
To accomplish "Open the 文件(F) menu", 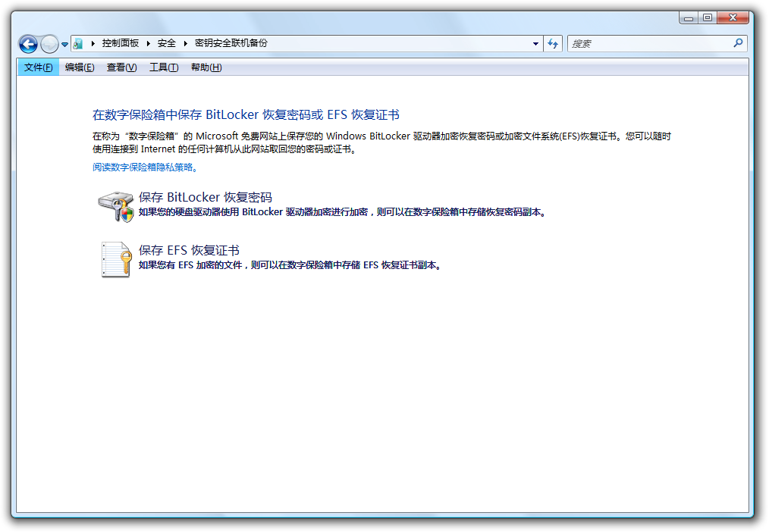I will tap(38, 67).
